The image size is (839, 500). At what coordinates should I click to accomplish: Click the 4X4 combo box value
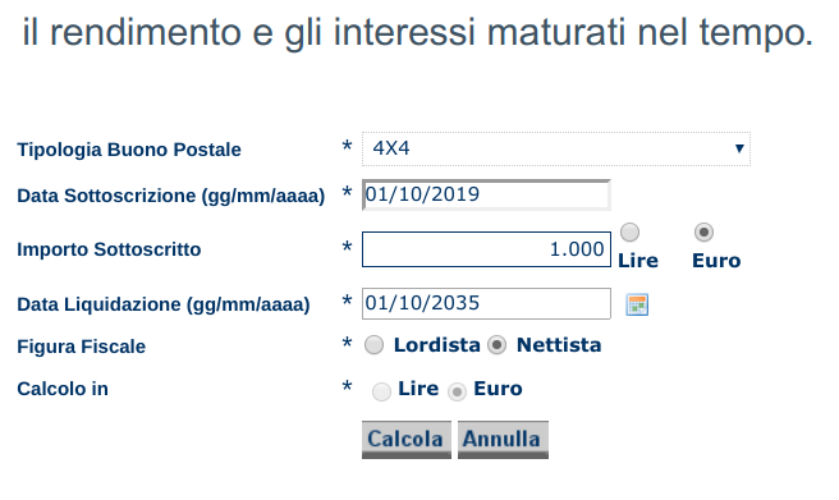click(556, 149)
